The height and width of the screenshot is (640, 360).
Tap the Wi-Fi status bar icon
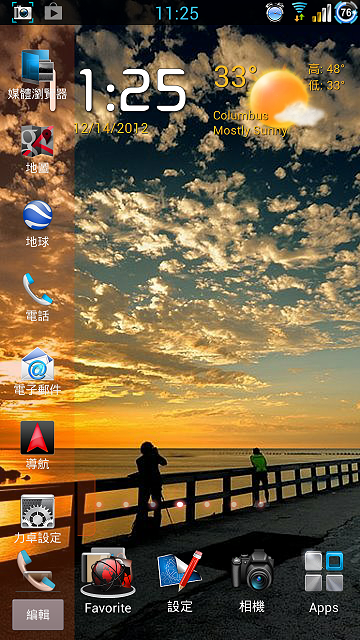299,12
